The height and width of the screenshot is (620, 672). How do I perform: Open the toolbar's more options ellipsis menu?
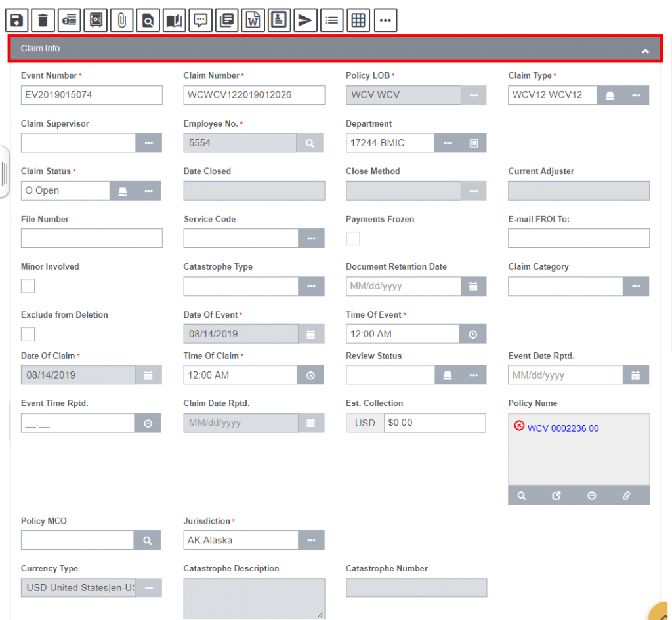[x=385, y=20]
